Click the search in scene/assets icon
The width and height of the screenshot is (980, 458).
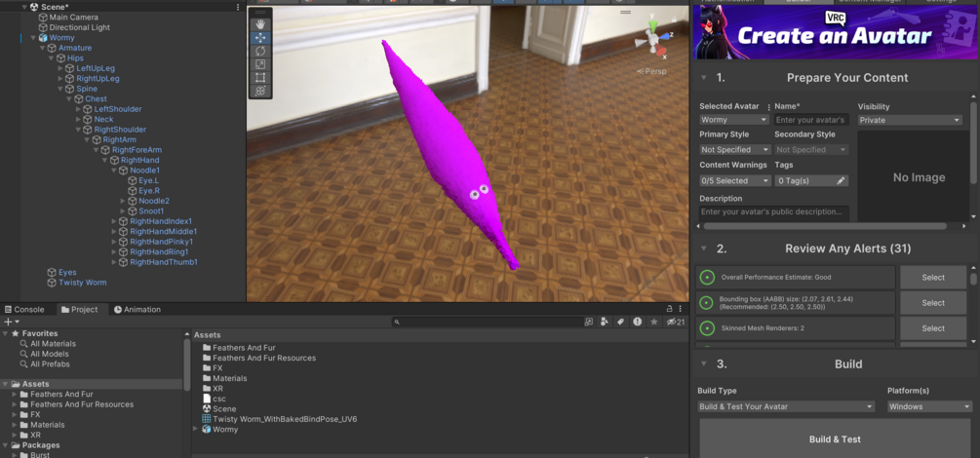(x=589, y=322)
